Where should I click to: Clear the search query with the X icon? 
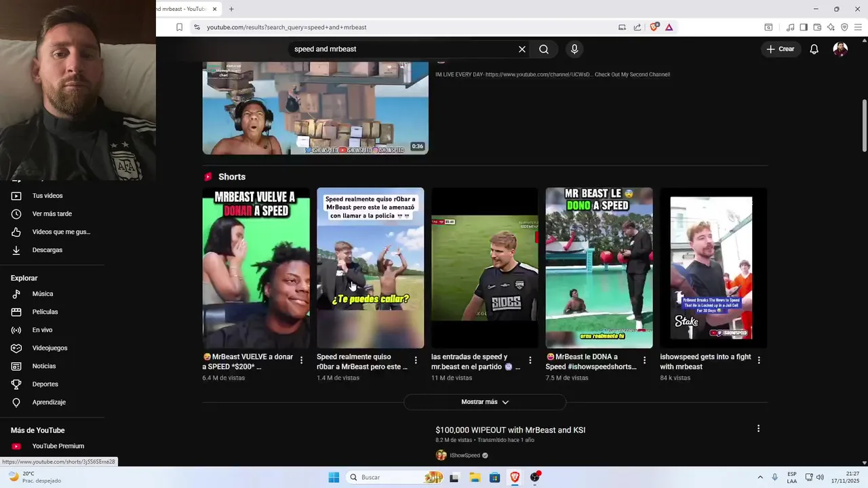click(522, 49)
